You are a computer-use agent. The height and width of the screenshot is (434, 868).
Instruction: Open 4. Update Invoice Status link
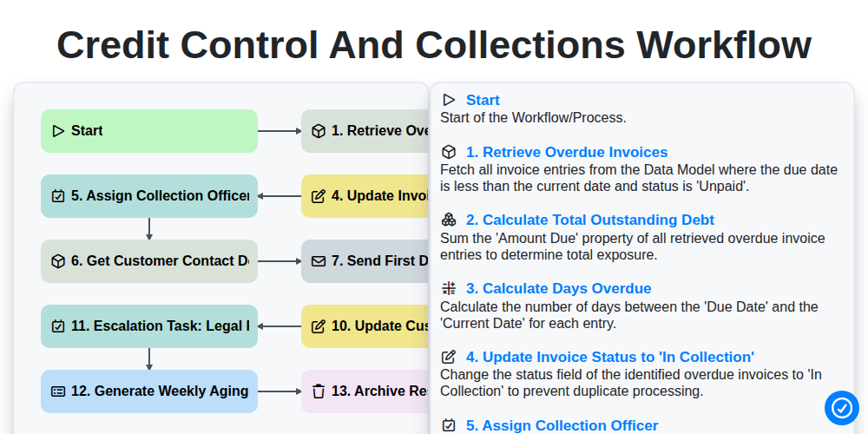610,357
